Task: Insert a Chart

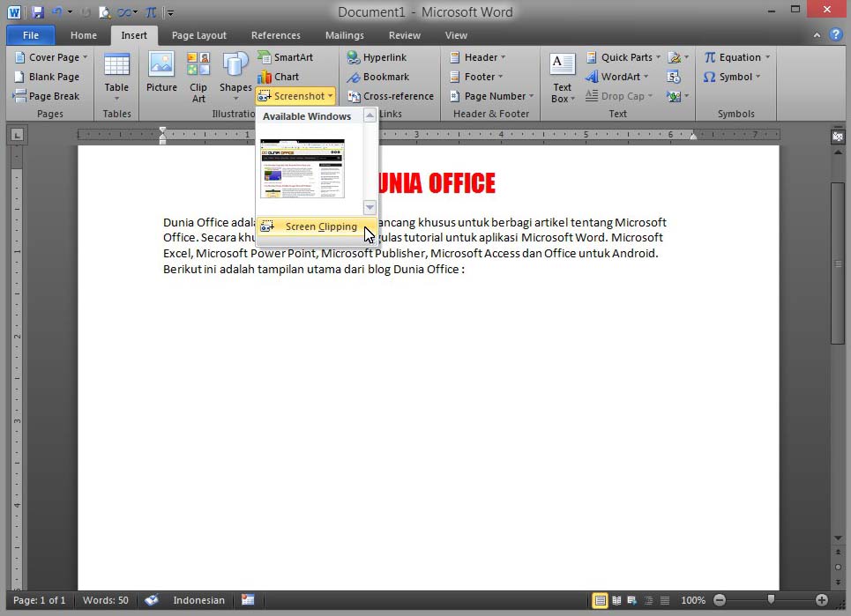Action: [279, 77]
